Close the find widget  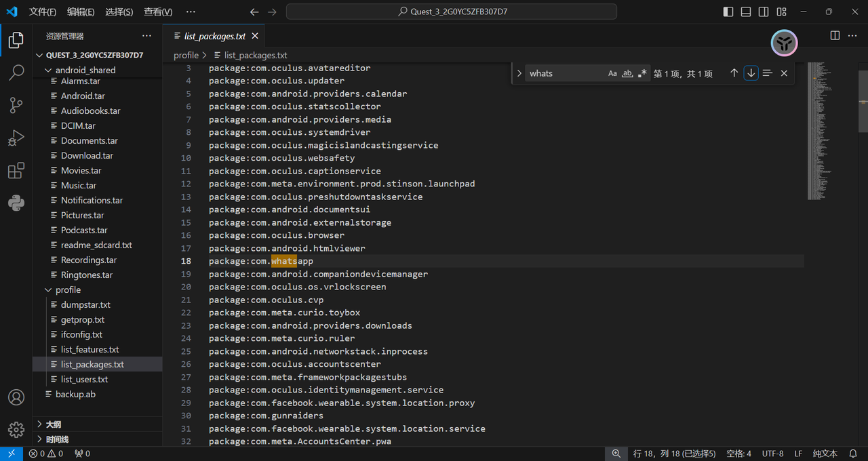tap(784, 73)
